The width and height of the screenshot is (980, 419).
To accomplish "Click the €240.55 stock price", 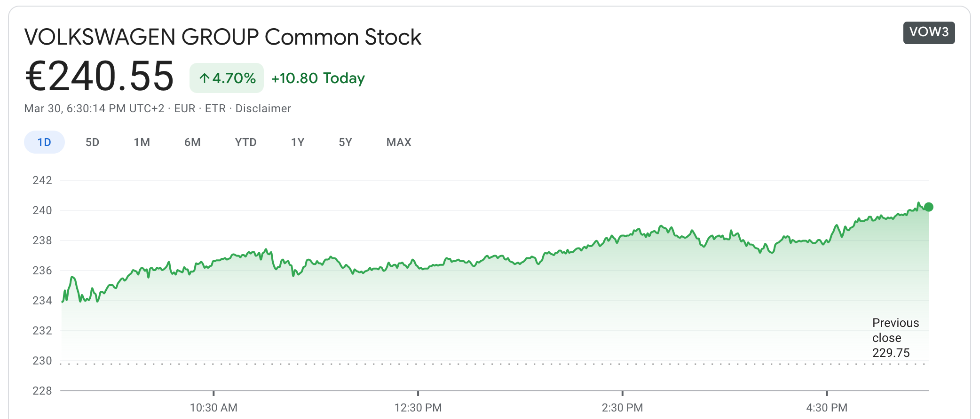I will pos(99,76).
